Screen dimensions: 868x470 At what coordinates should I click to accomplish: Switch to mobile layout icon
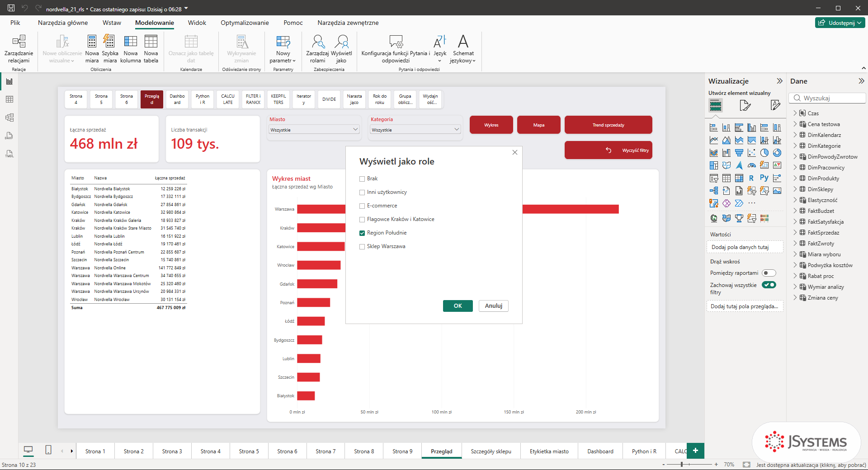[x=48, y=450]
